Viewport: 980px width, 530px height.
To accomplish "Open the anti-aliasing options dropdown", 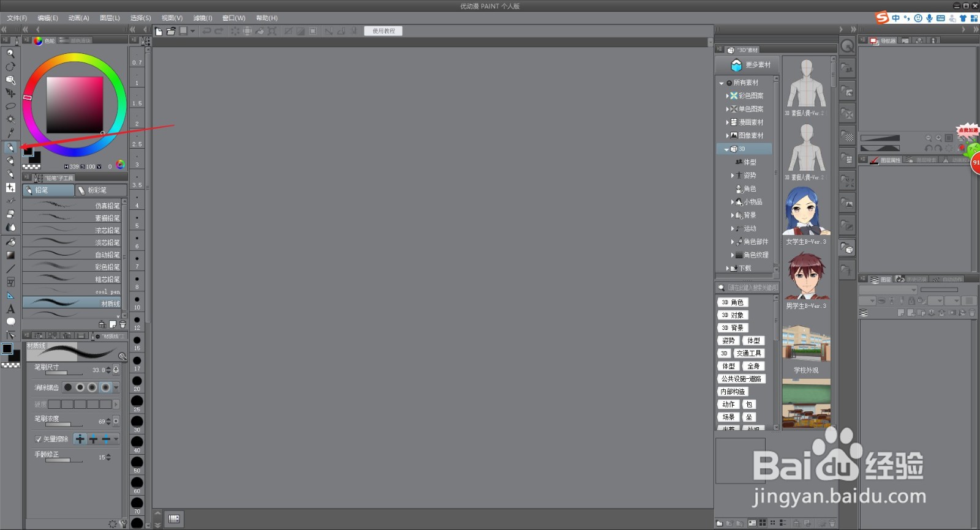I will pyautogui.click(x=116, y=387).
